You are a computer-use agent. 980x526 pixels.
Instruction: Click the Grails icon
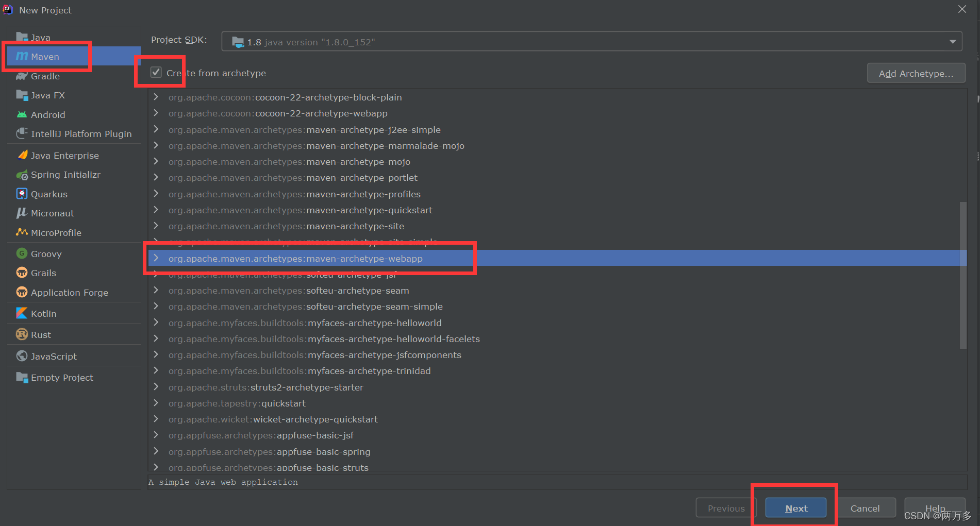click(22, 273)
